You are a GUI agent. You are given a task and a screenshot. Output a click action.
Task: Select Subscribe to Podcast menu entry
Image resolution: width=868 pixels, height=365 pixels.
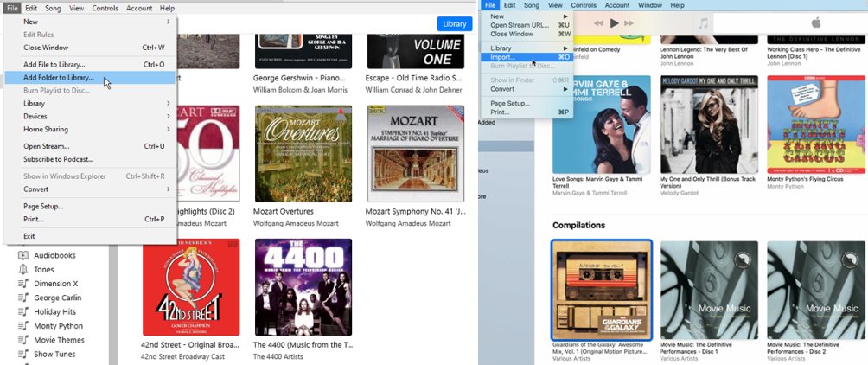coord(90,159)
